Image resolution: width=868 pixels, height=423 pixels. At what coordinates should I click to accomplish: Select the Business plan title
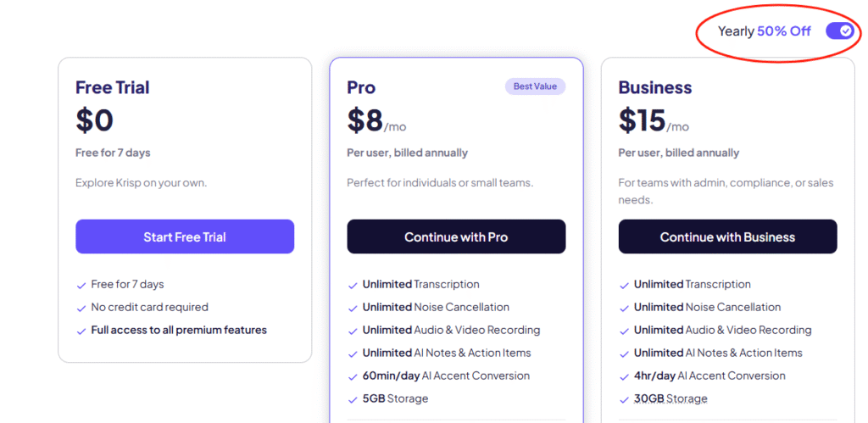pos(655,87)
